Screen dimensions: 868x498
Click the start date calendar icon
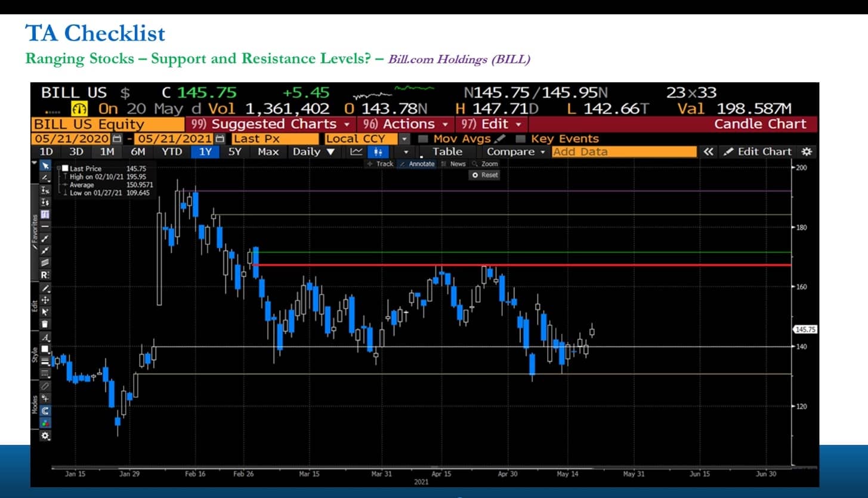pyautogui.click(x=116, y=138)
